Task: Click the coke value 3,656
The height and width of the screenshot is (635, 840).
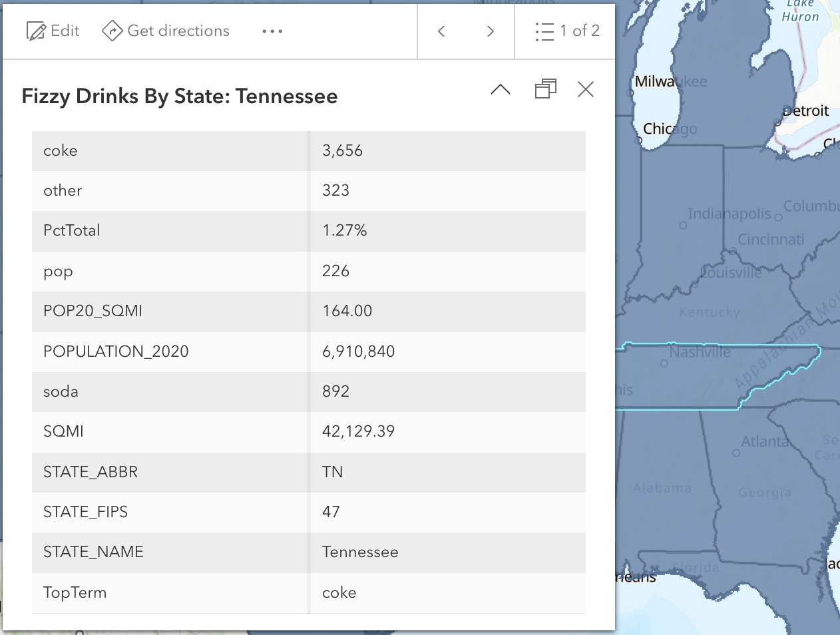Action: pyautogui.click(x=343, y=151)
